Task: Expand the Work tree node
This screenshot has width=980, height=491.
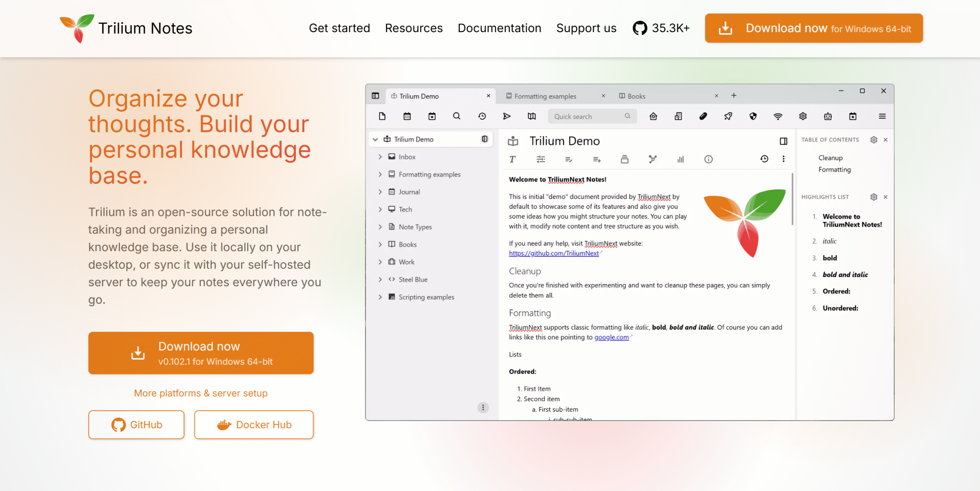Action: 380,262
